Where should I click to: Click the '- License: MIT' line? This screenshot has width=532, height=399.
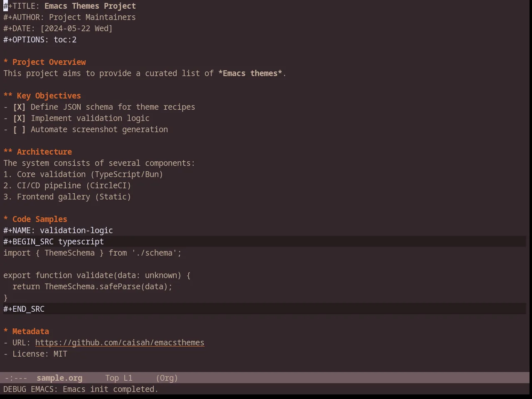[35, 354]
